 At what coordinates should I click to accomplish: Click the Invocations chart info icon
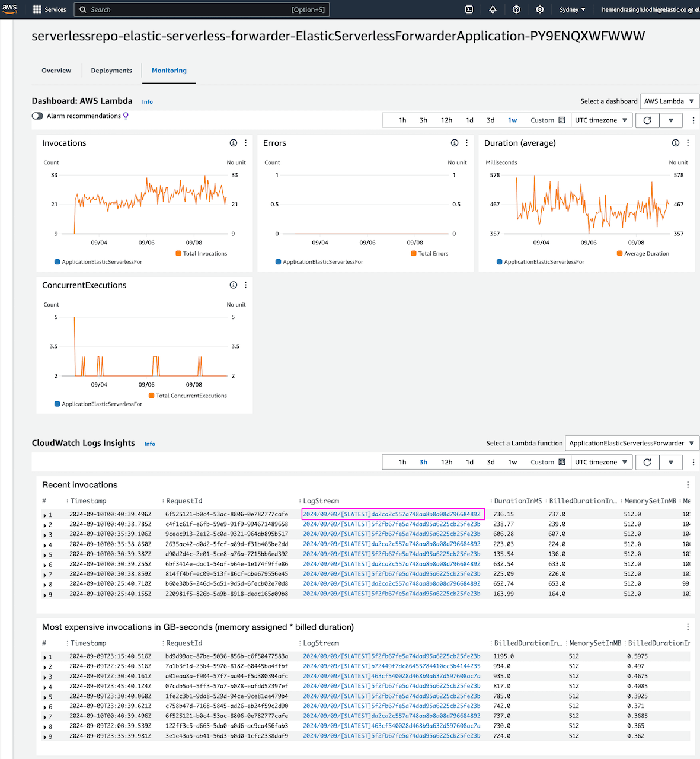(x=233, y=143)
